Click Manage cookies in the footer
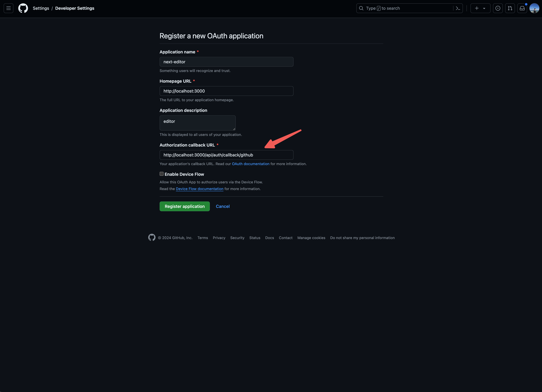 tap(311, 238)
